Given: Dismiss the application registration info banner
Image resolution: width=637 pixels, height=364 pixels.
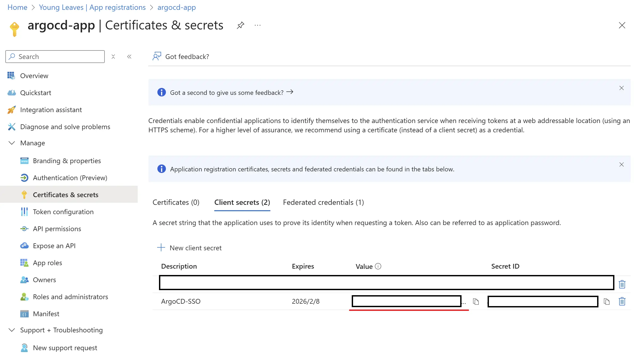Looking at the screenshot, I should point(622,164).
